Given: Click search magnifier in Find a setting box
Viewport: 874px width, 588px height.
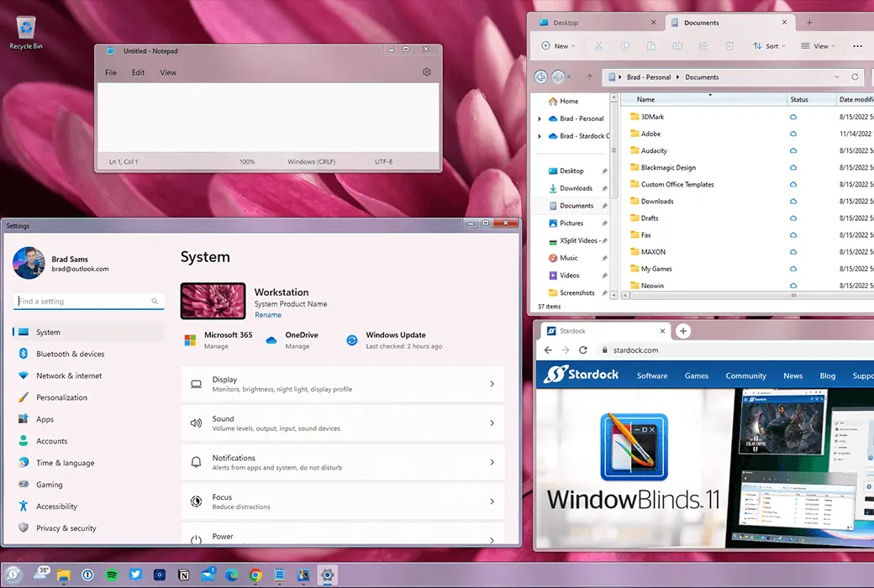Looking at the screenshot, I should click(155, 301).
